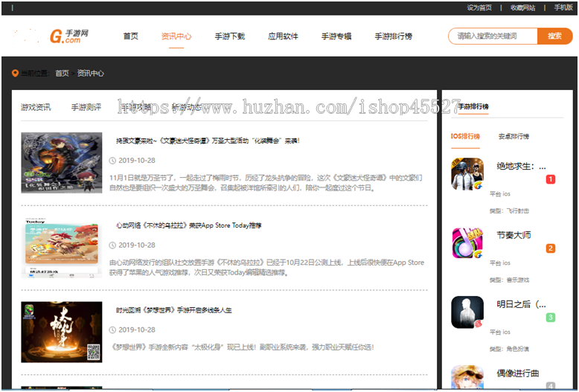Image resolution: width=579 pixels, height=392 pixels.
Task: Open the 文豪迷犬怪奇谭 万圣 article title
Action: click(208, 141)
